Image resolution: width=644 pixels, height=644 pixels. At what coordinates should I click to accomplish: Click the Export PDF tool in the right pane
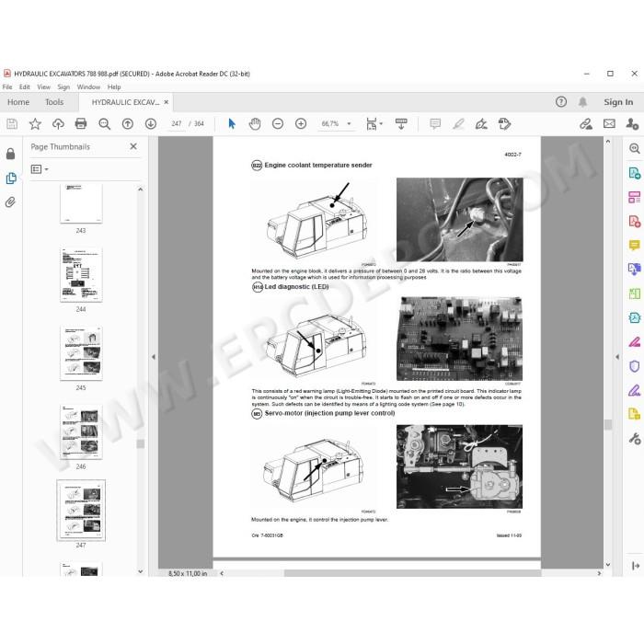pyautogui.click(x=635, y=173)
